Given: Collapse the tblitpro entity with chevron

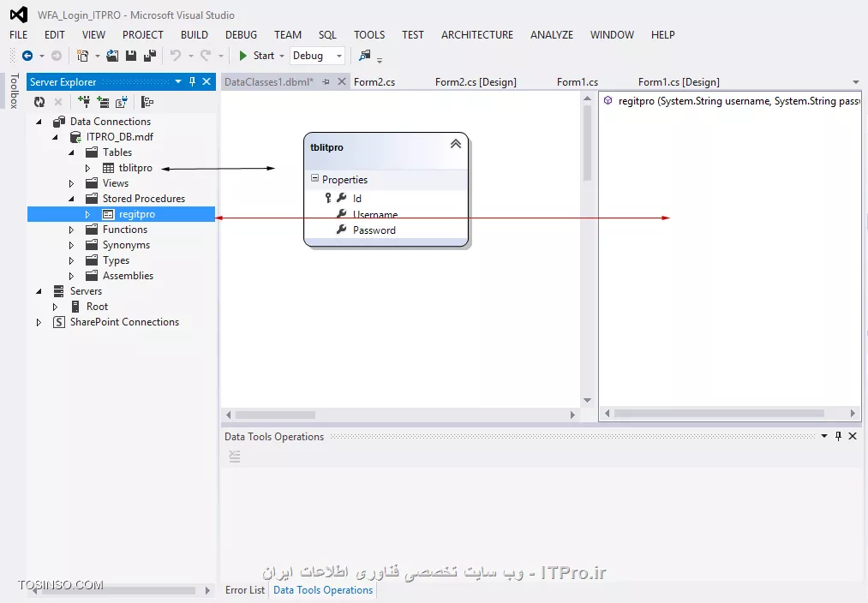Looking at the screenshot, I should [456, 144].
